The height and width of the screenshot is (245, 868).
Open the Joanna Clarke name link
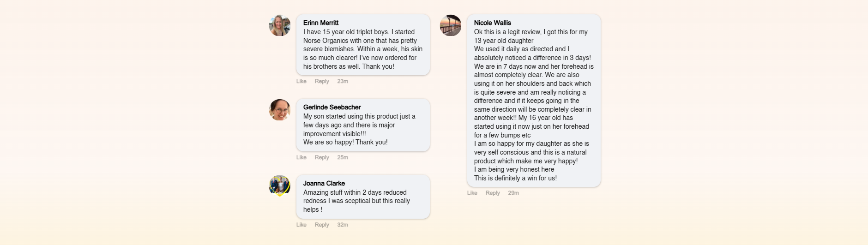[324, 183]
